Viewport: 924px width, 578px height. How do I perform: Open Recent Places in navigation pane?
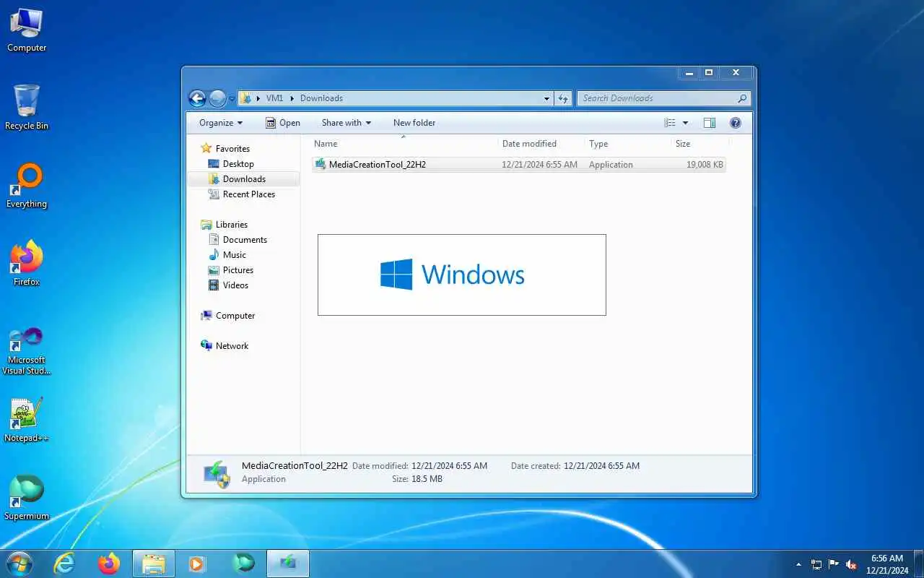click(249, 194)
